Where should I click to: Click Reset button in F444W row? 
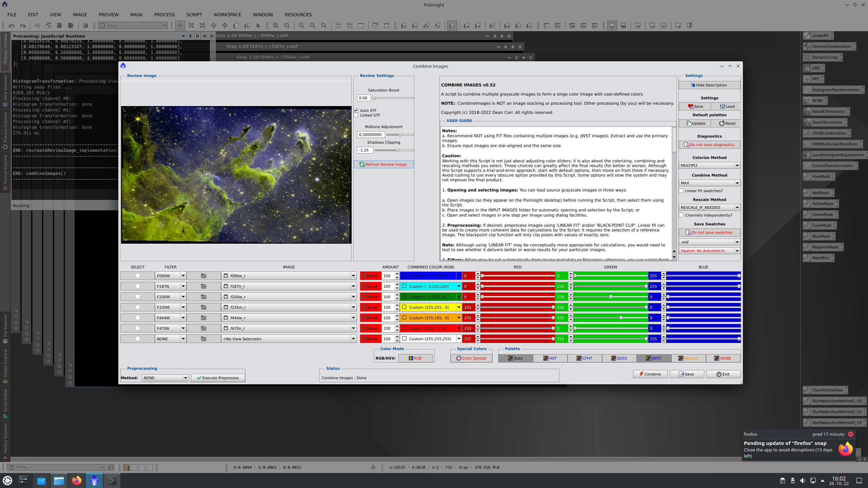[370, 318]
